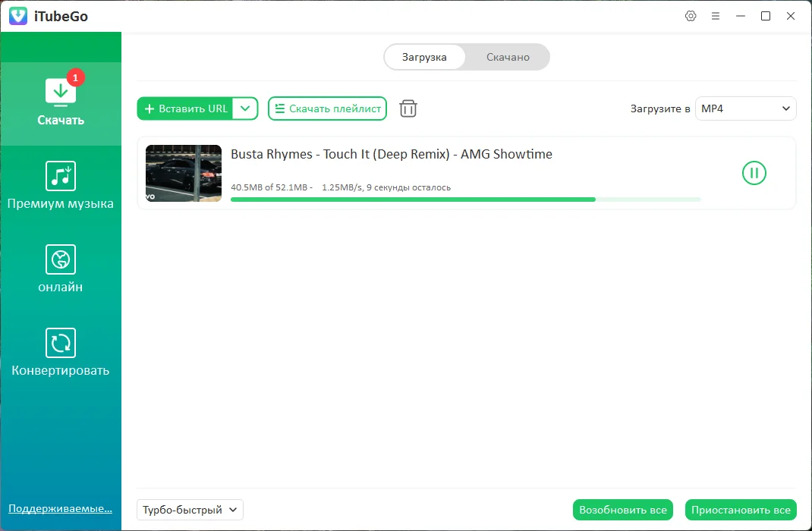The height and width of the screenshot is (531, 812).
Task: Click Приостановить все button
Action: point(741,510)
